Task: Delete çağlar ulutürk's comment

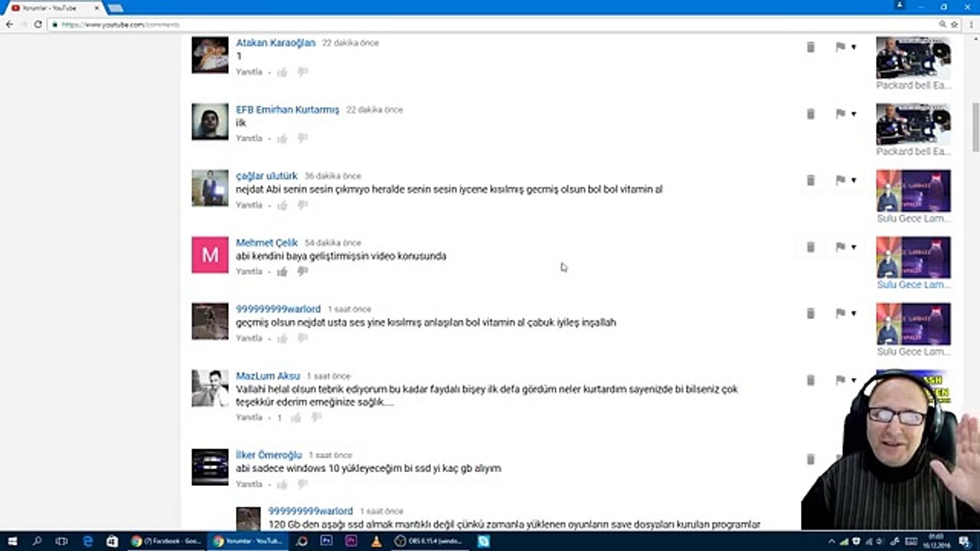Action: 811,181
